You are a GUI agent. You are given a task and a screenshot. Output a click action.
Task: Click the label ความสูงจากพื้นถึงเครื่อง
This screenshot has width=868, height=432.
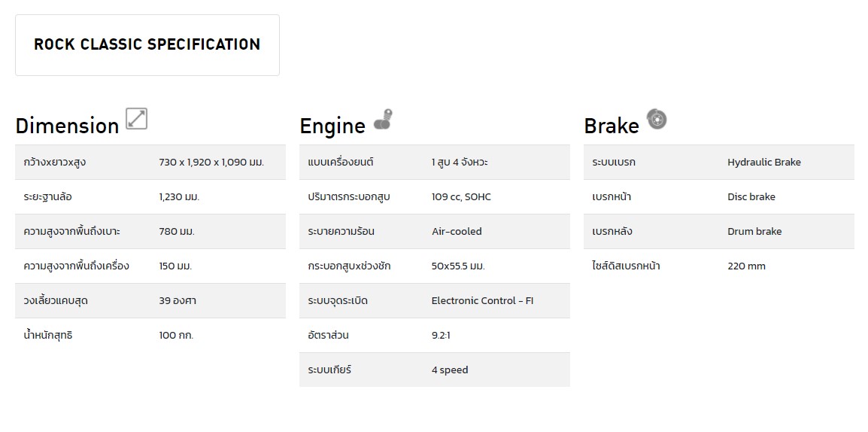[x=77, y=266]
